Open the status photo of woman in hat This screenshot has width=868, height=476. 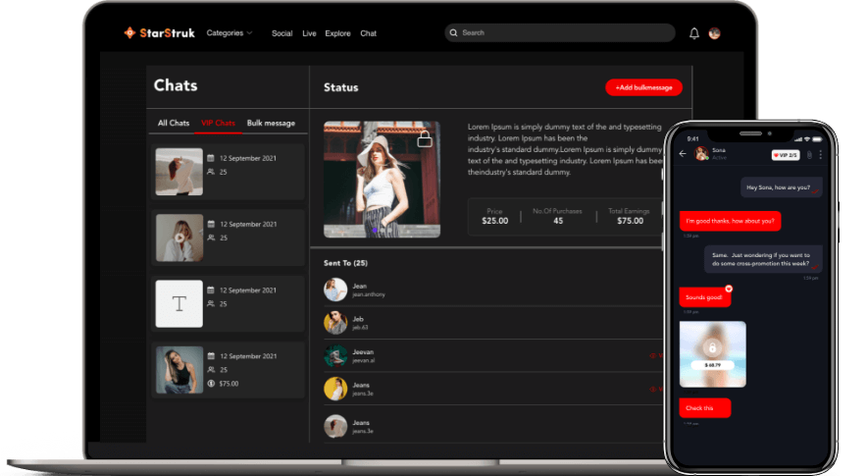[382, 180]
